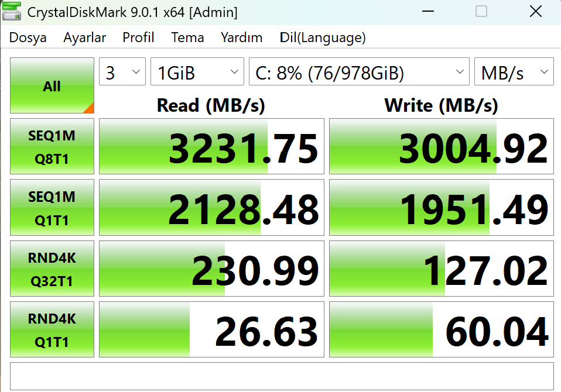Close the CrystalDiskMark window
Viewport: 561px width, 392px height.
(536, 12)
